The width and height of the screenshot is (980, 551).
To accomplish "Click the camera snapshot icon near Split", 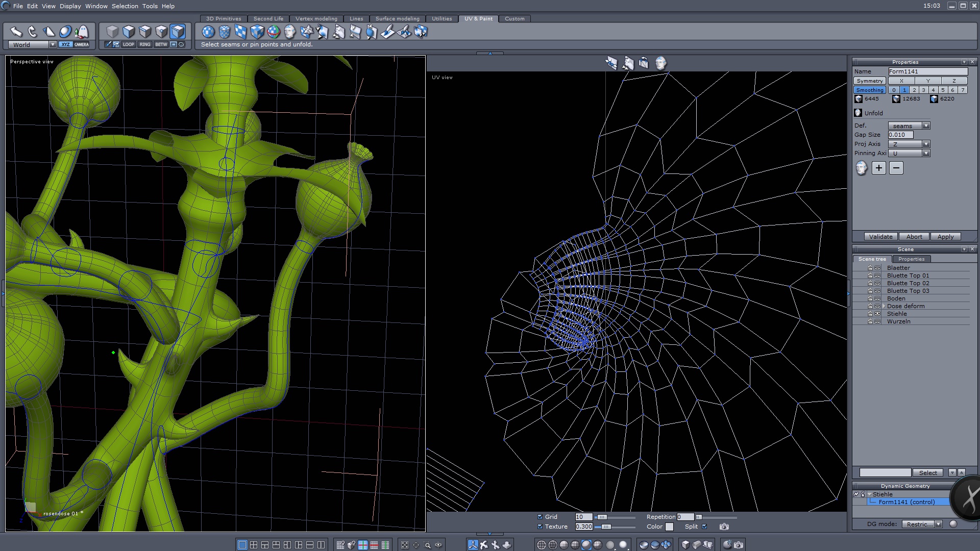I will click(x=724, y=527).
